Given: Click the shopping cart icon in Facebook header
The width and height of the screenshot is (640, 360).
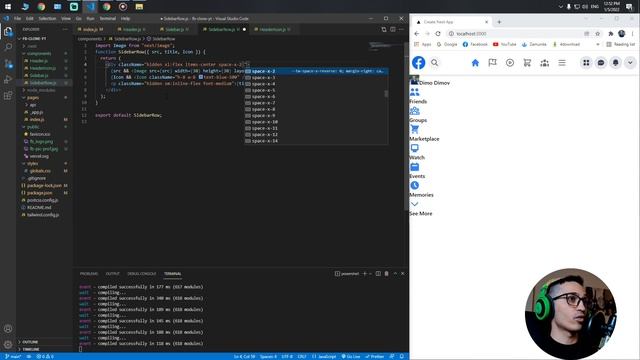Looking at the screenshot, I should (527, 62).
